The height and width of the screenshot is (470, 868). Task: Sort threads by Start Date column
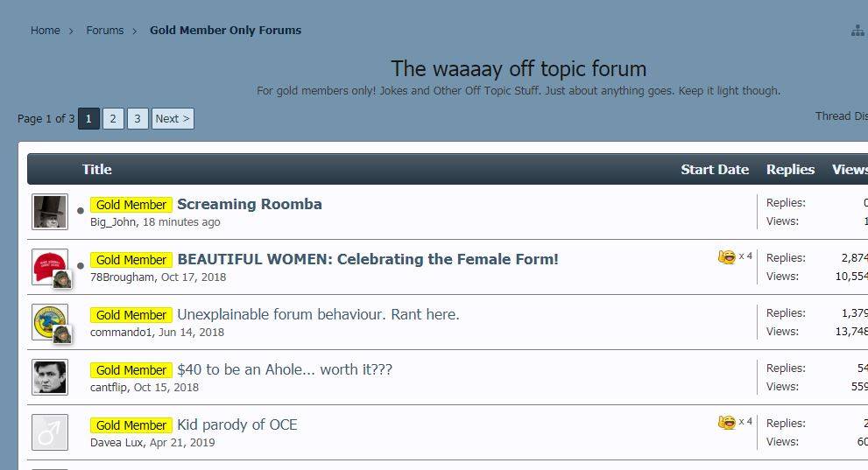[x=715, y=170]
